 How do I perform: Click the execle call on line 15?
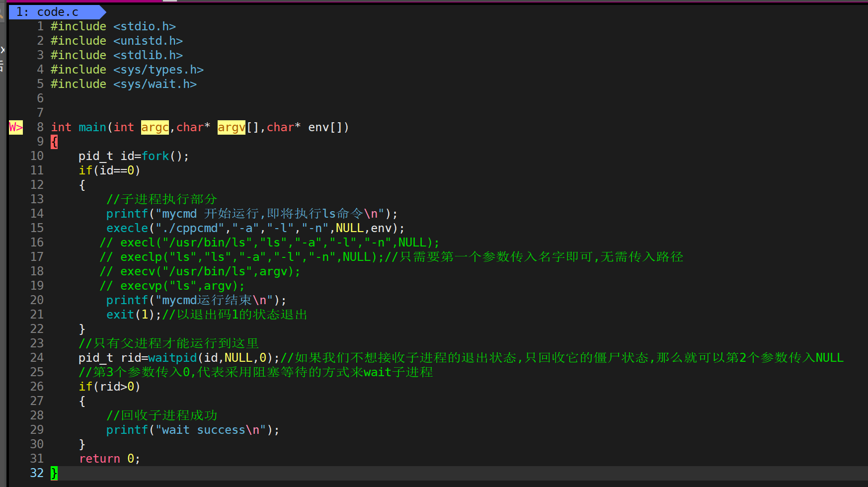tap(256, 228)
